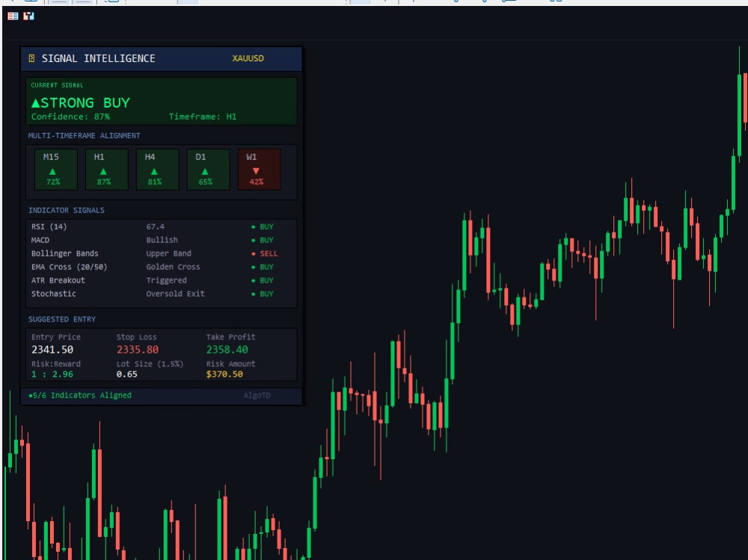Click the Lot Size (1.5%) label
The image size is (748, 560).
pyautogui.click(x=150, y=363)
